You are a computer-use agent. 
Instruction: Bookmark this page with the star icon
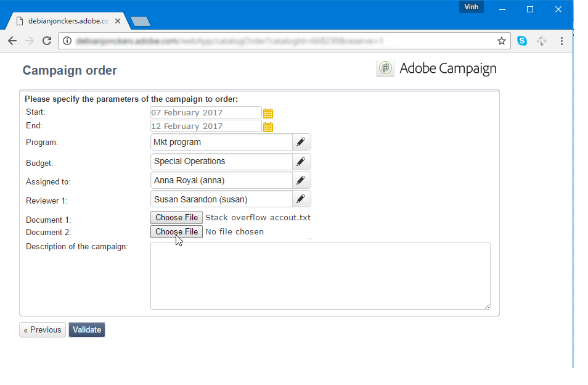coord(501,41)
